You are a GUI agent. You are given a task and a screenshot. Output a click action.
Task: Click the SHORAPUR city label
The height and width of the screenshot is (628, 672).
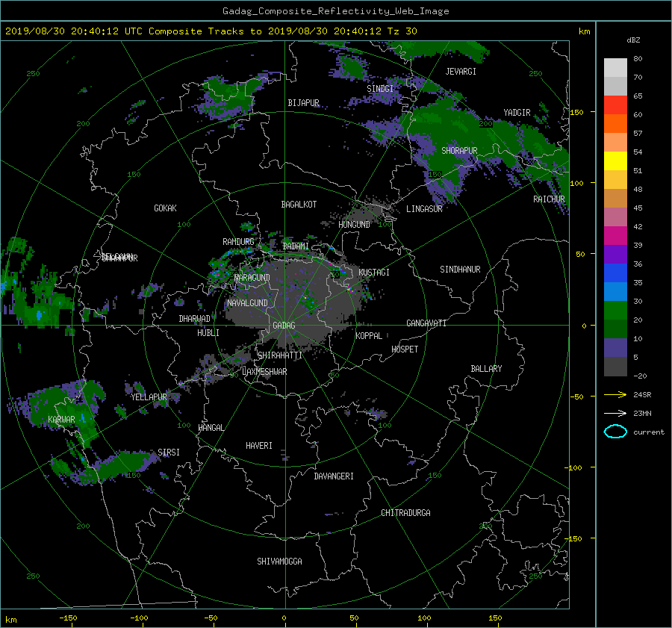coord(459,150)
